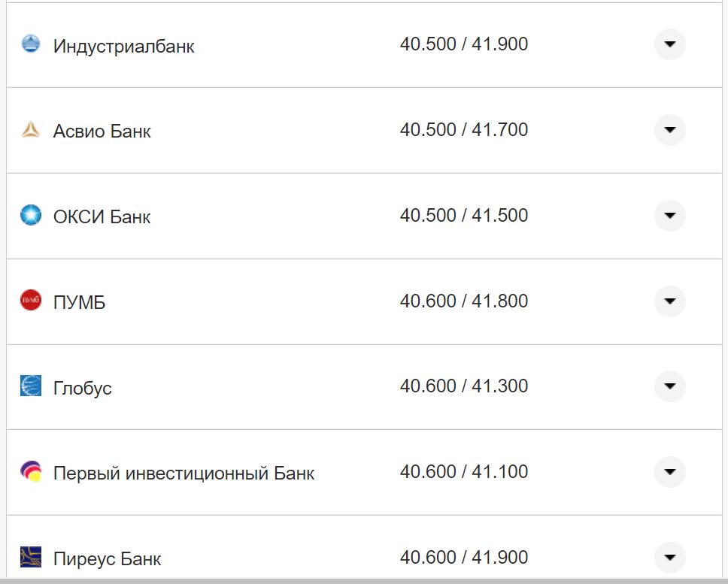Expand the Асвио Банк rate details
This screenshot has height=584, width=728.
click(x=669, y=129)
